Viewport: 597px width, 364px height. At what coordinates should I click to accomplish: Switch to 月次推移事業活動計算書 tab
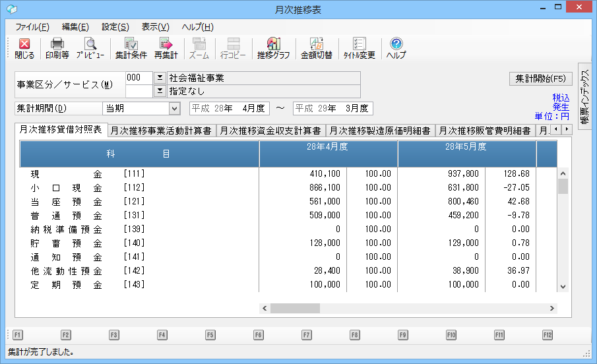pyautogui.click(x=161, y=131)
